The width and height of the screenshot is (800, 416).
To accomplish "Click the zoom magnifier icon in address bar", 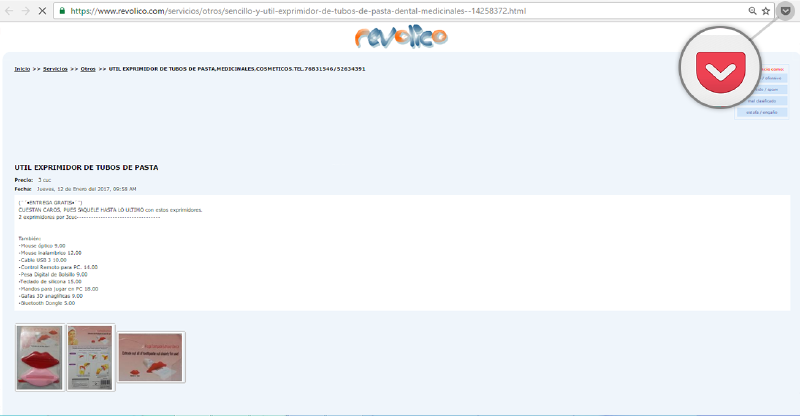I will (752, 11).
